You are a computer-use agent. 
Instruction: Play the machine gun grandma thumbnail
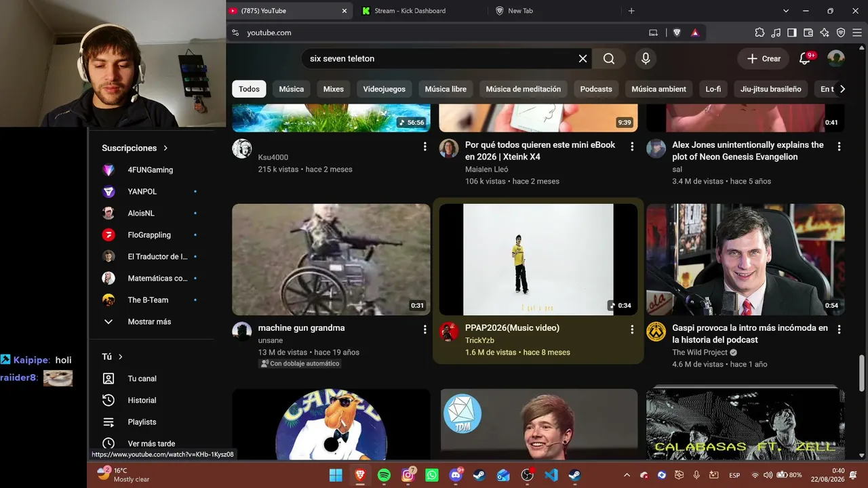[331, 260]
